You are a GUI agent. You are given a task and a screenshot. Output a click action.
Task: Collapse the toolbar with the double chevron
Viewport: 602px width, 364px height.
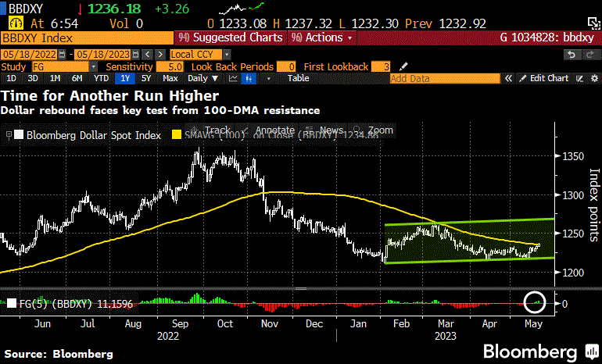click(508, 79)
